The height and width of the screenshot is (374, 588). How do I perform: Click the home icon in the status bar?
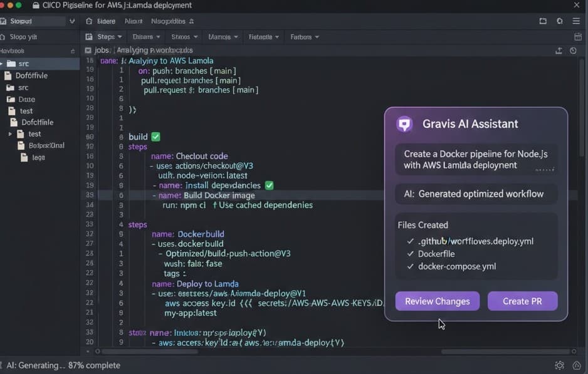[x=577, y=365]
